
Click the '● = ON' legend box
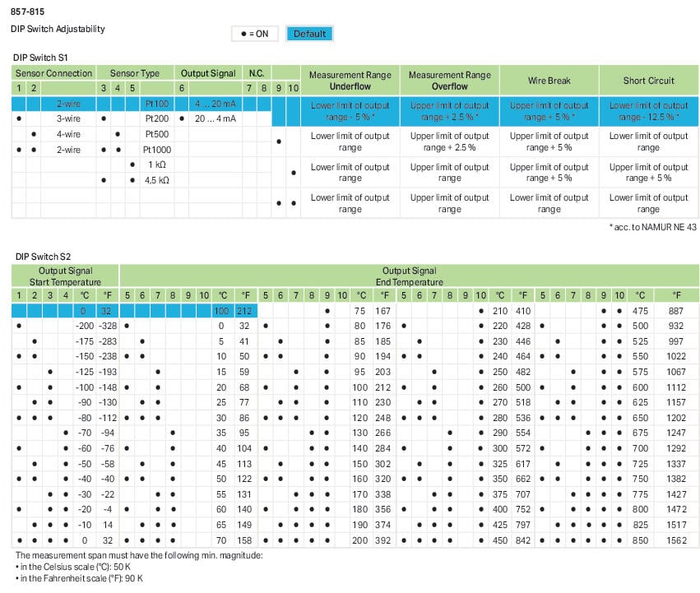tap(254, 34)
